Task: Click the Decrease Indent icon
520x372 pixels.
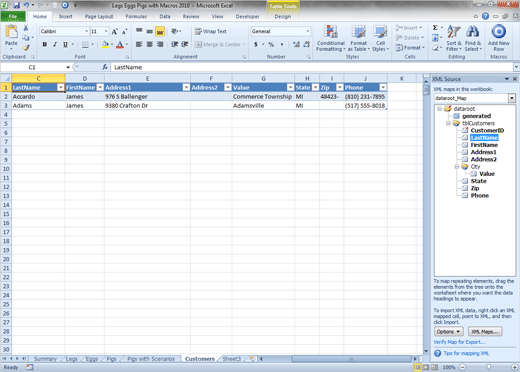Action: point(174,44)
